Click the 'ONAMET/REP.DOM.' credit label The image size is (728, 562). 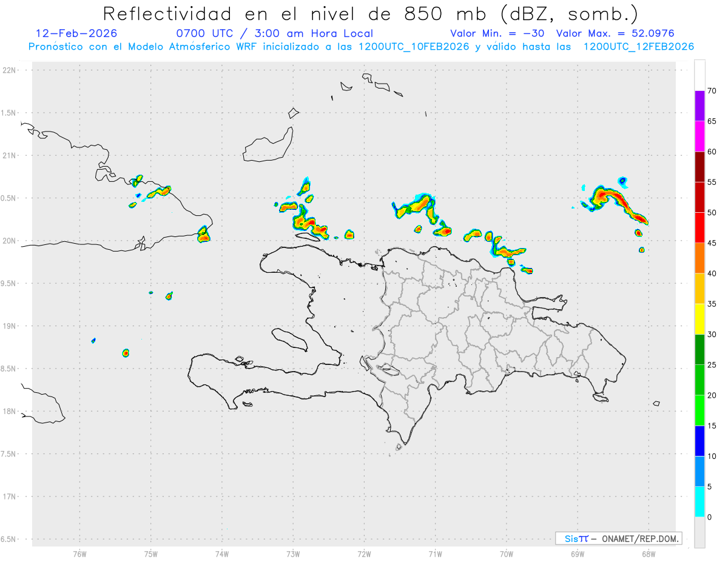coord(640,538)
